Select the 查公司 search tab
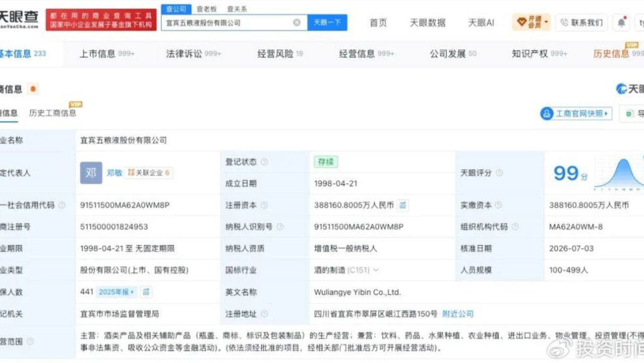This screenshot has width=644, height=363. coord(177,9)
